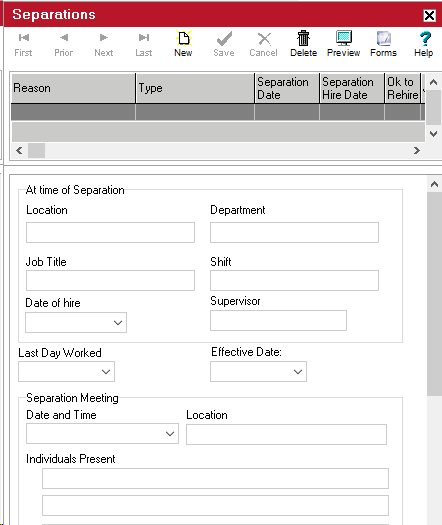Viewport: 442px width, 525px height.
Task: Open Help question mark icon
Action: (x=425, y=39)
